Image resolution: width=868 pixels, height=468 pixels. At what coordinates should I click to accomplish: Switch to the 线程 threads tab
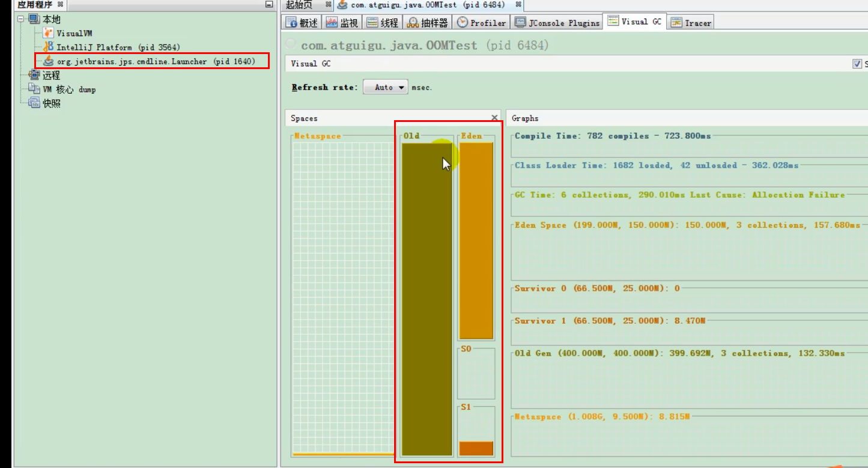[x=383, y=23]
